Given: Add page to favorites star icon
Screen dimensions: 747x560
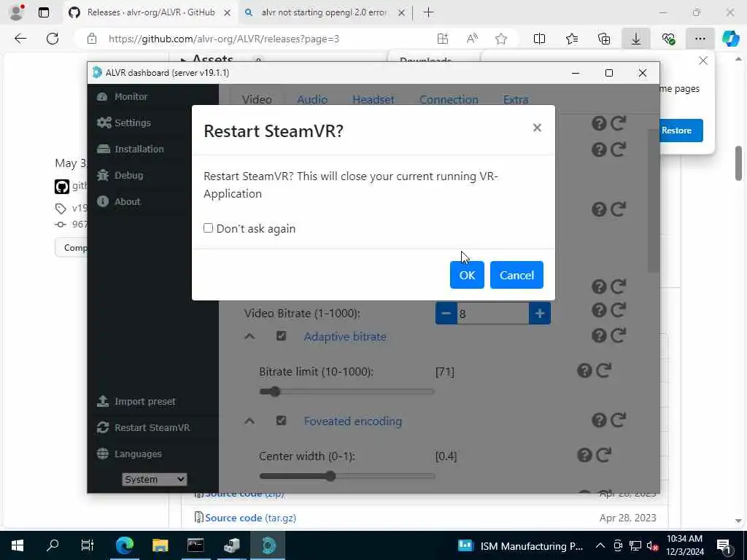Looking at the screenshot, I should pos(500,39).
